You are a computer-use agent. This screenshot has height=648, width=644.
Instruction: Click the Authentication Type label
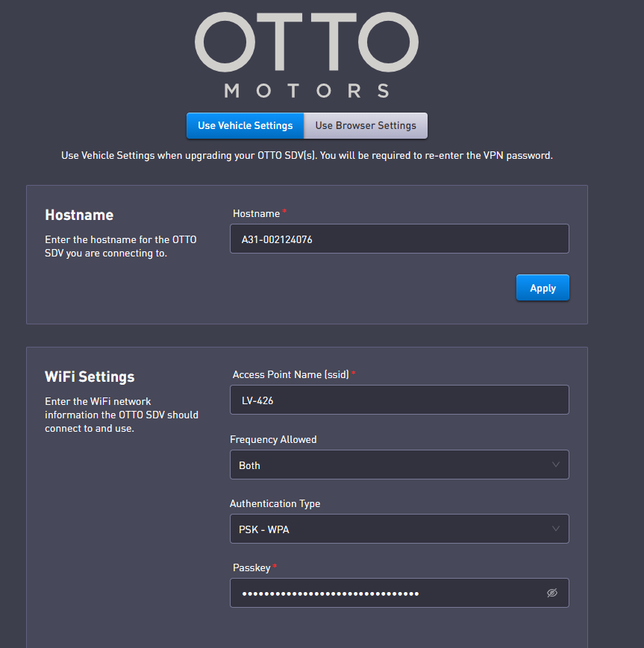pyautogui.click(x=275, y=503)
